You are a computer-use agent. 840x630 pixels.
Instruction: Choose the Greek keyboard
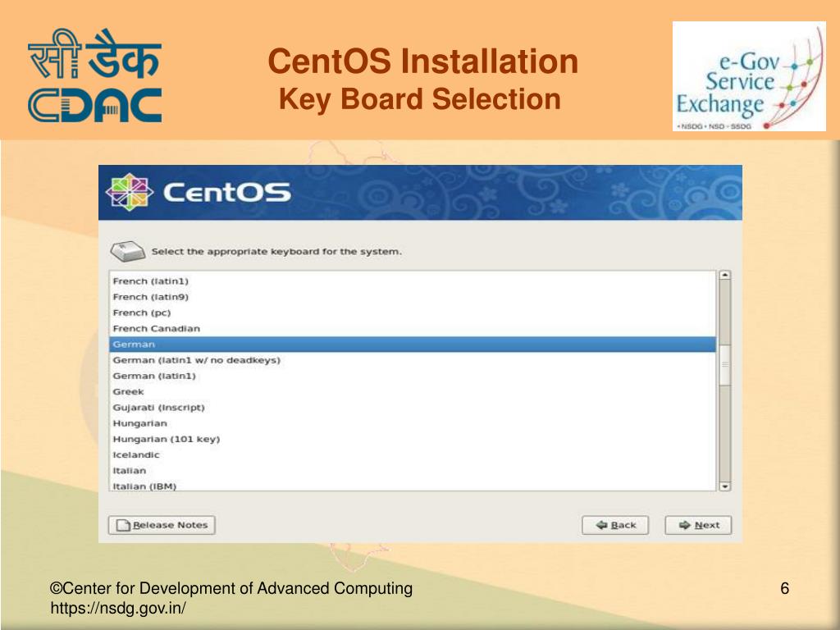pos(413,391)
